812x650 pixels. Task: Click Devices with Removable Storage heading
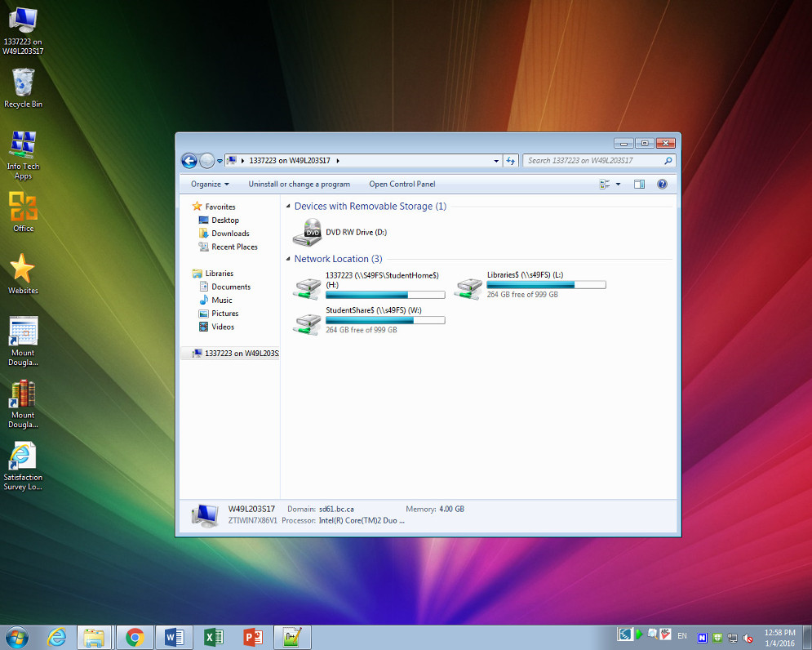[371, 207]
